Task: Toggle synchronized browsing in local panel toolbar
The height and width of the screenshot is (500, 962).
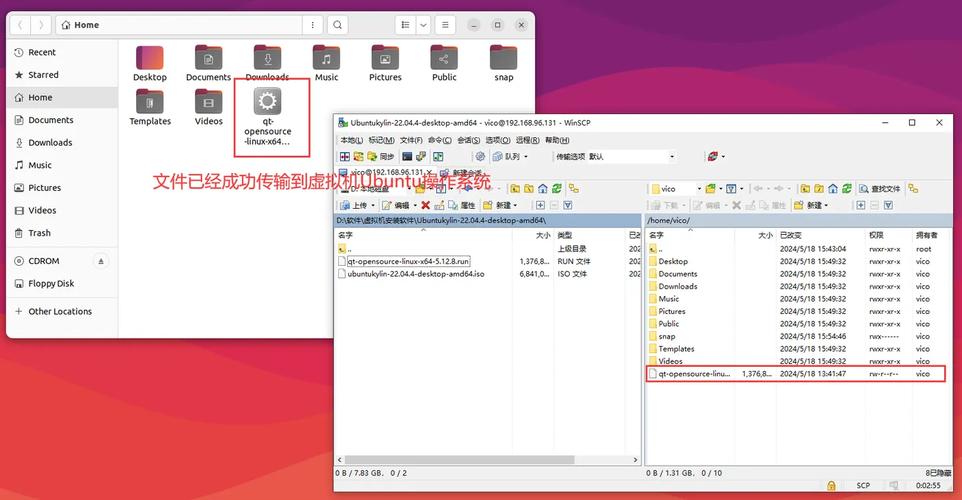Action: pos(574,188)
